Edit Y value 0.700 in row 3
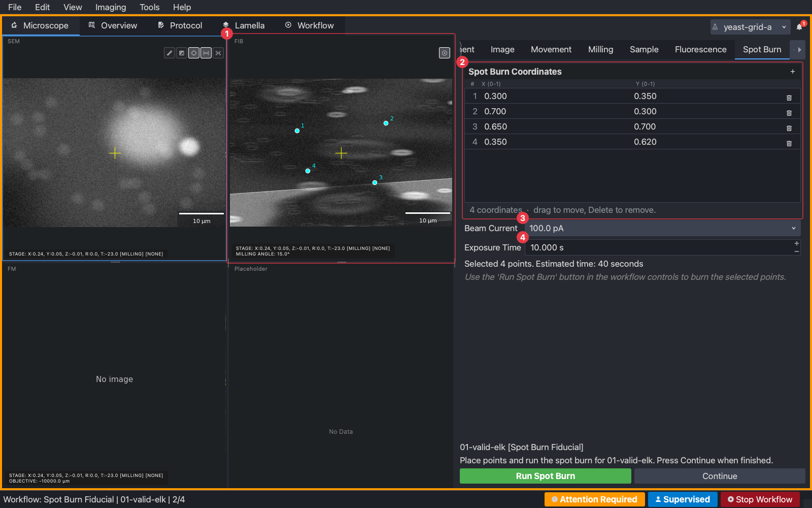The height and width of the screenshot is (508, 812). (645, 126)
